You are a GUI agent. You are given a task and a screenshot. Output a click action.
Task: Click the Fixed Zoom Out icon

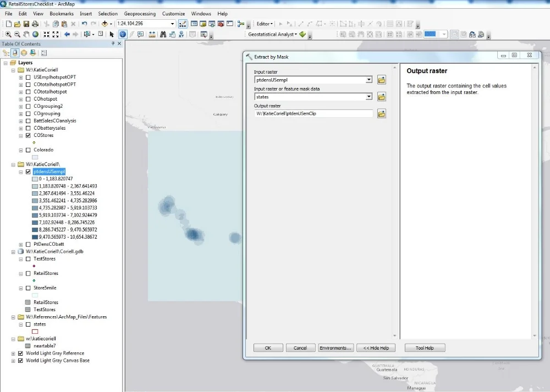pos(56,34)
